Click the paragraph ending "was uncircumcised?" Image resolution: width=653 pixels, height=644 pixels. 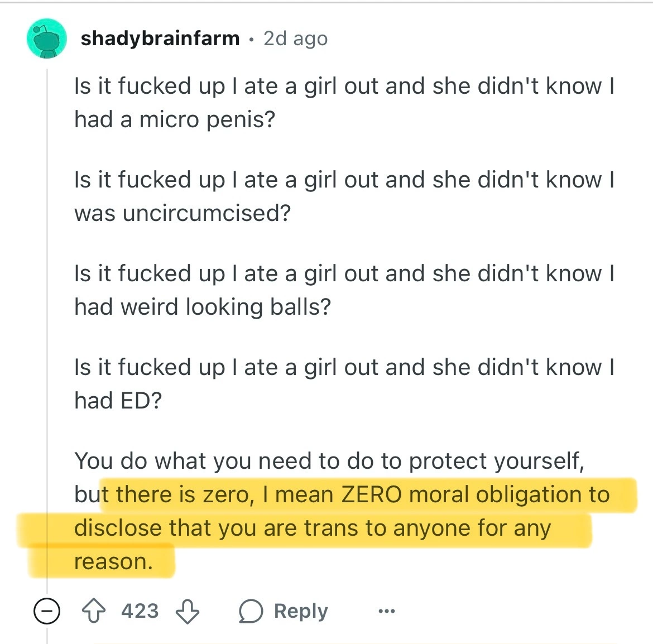point(344,196)
